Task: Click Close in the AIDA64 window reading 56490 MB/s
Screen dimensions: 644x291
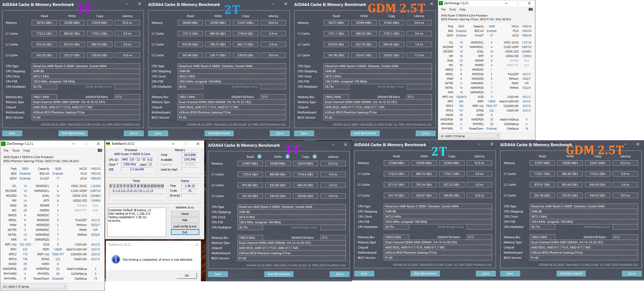Action: tap(280, 133)
